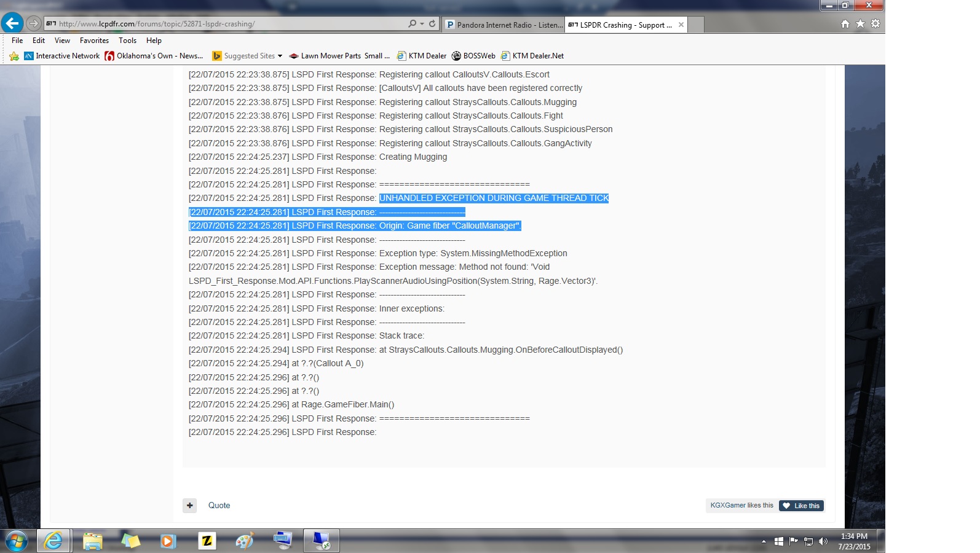The height and width of the screenshot is (553, 980).
Task: Select the LSPDR Crashing - Support tab
Action: [x=620, y=25]
